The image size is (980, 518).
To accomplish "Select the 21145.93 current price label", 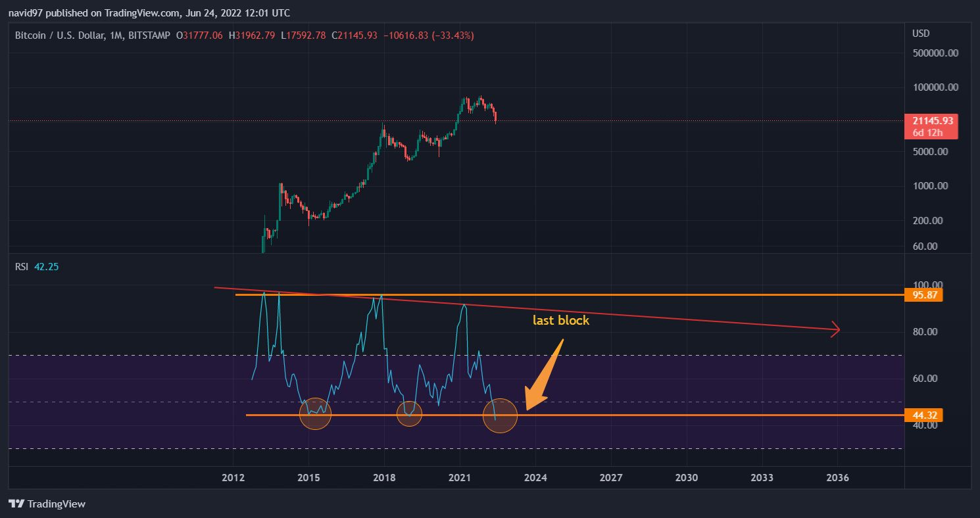I will 931,121.
